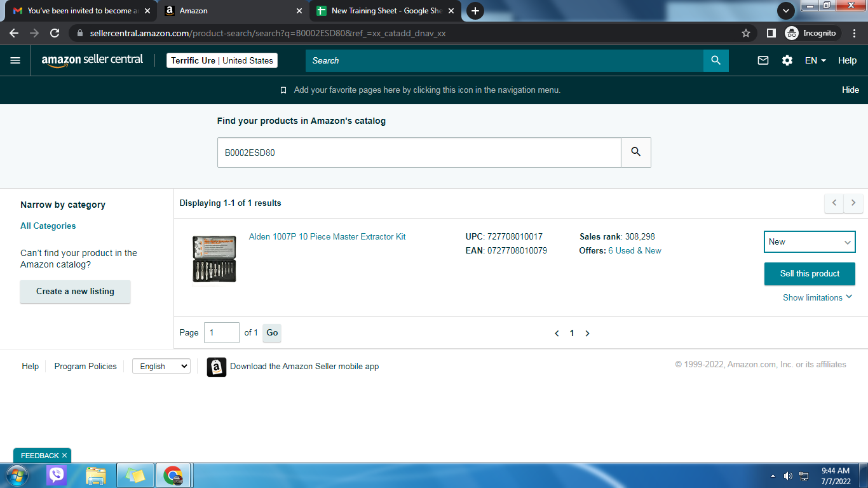Screen dimensions: 868x488
Task: Click the bookmark favorites icon in banner
Action: [283, 90]
